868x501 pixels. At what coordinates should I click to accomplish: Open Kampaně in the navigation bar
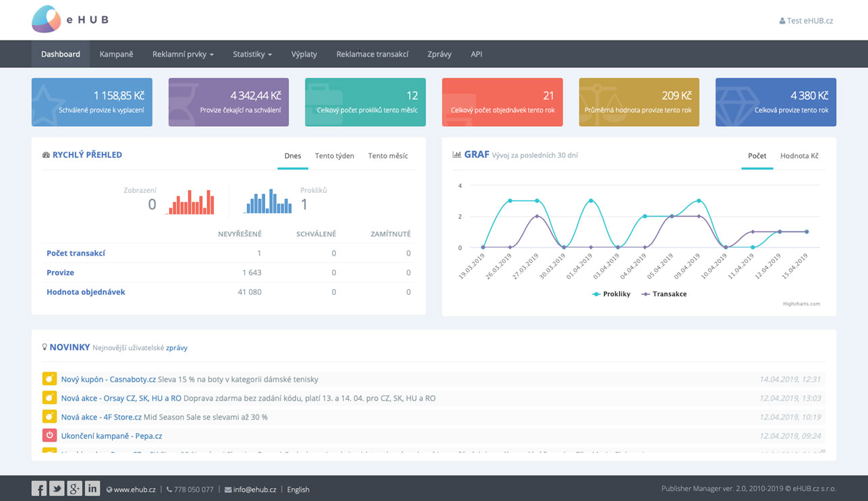pos(116,54)
